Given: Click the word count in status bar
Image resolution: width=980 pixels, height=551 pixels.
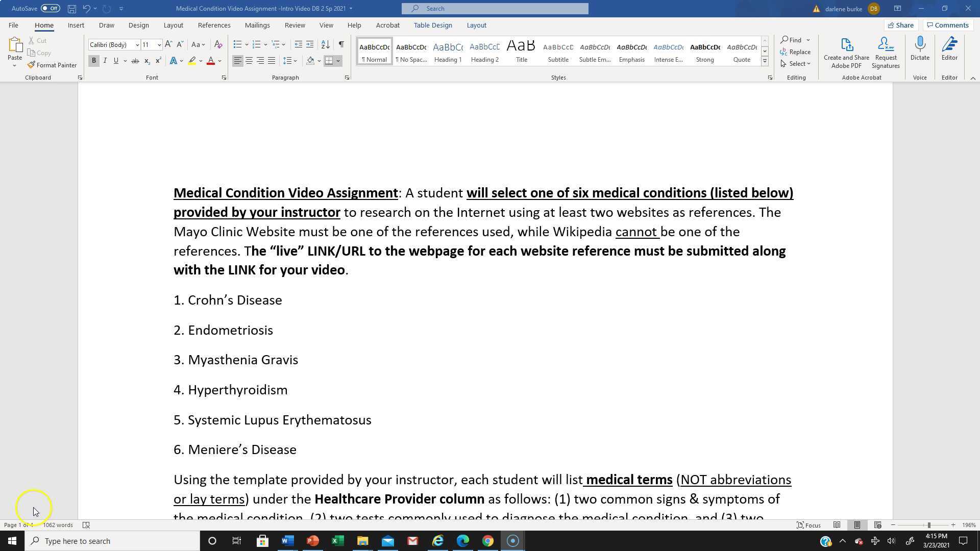Looking at the screenshot, I should (x=57, y=525).
